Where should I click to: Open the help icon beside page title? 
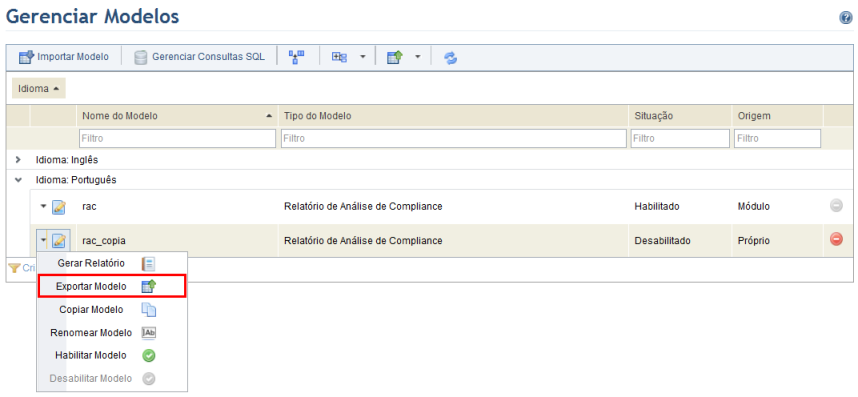tap(845, 18)
